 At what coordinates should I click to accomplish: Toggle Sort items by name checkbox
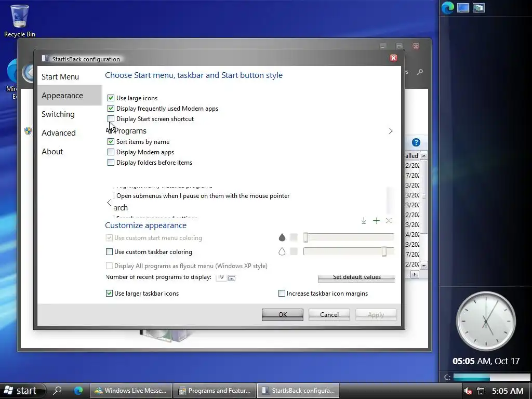(x=111, y=141)
